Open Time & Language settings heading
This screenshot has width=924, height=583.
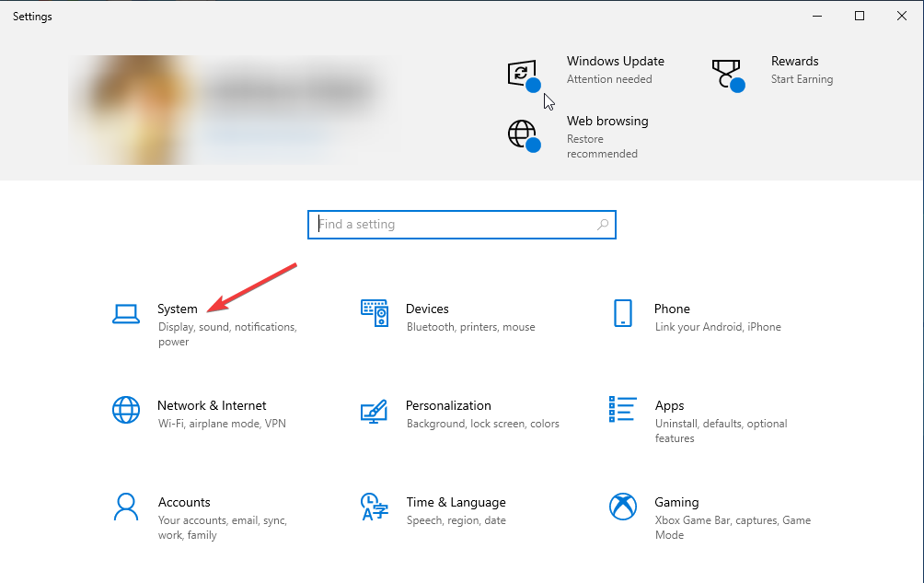point(456,502)
